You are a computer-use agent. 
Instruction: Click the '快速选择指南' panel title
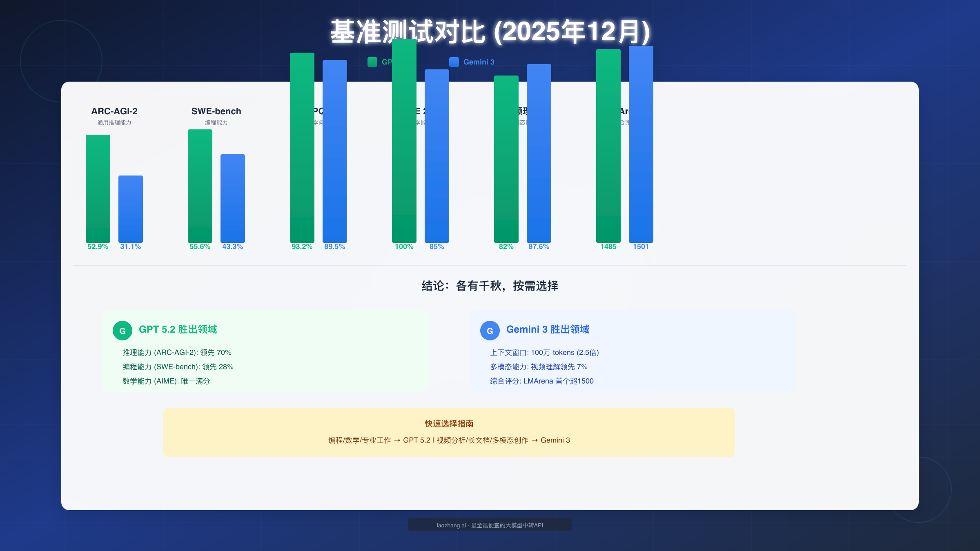(449, 424)
